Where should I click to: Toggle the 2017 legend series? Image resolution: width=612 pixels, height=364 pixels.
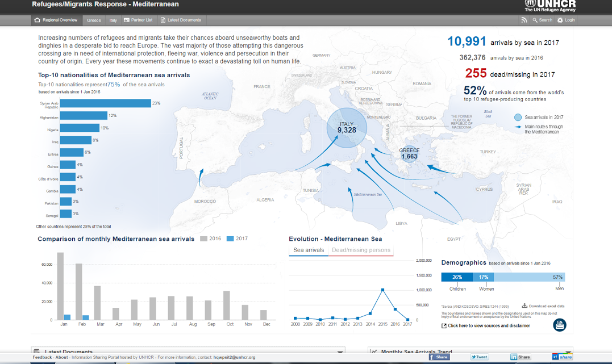pyautogui.click(x=237, y=239)
